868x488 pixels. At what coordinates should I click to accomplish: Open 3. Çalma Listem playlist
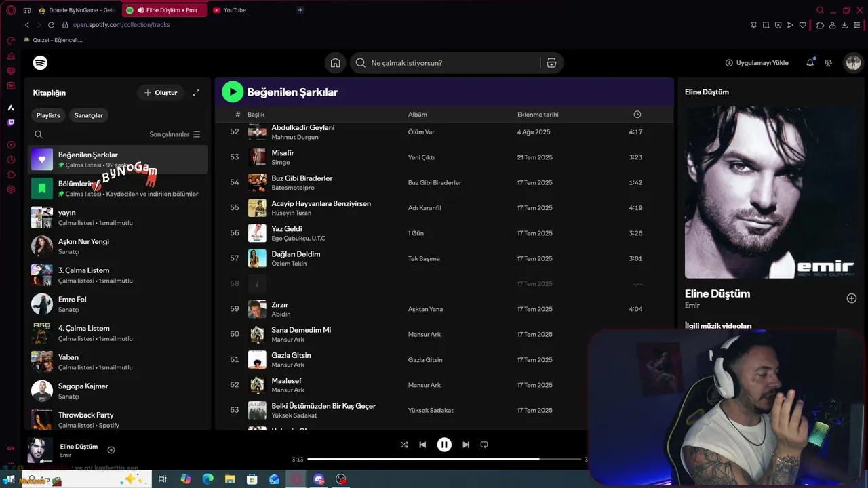tap(118, 275)
